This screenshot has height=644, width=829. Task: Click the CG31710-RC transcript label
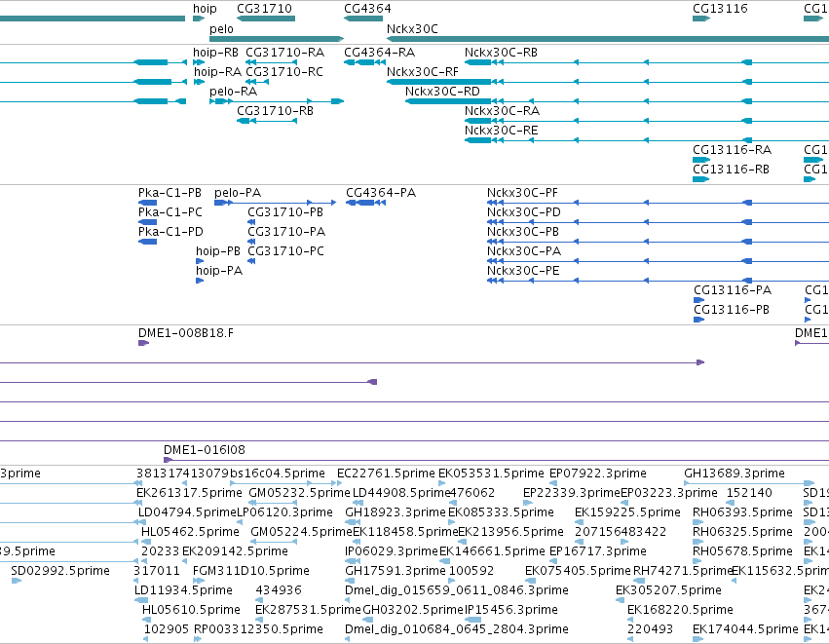284,72
